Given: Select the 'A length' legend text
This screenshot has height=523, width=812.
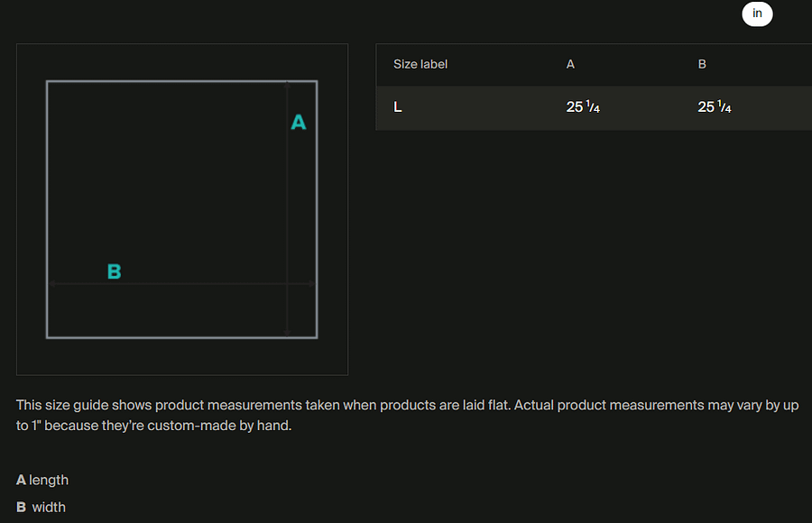Looking at the screenshot, I should pyautogui.click(x=42, y=480).
